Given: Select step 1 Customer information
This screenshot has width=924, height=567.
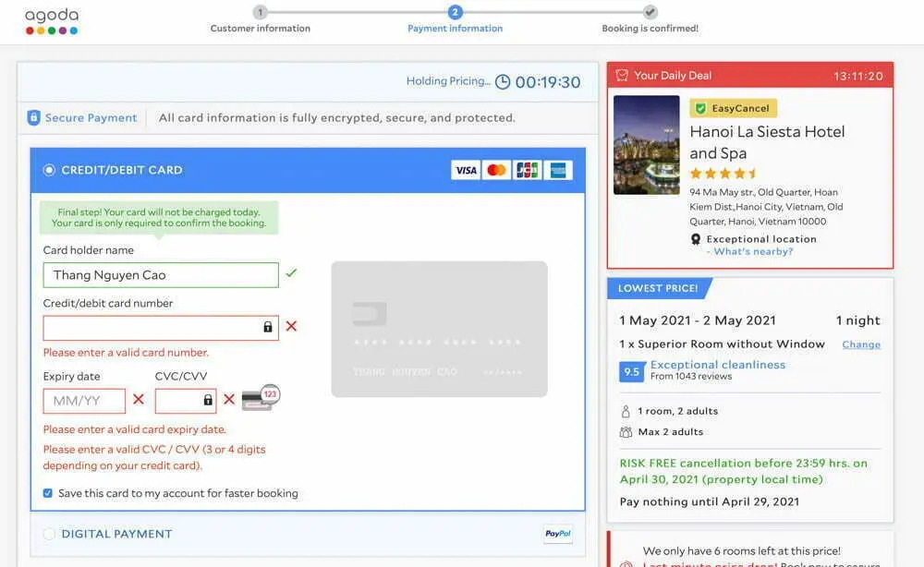Looking at the screenshot, I should [x=260, y=19].
